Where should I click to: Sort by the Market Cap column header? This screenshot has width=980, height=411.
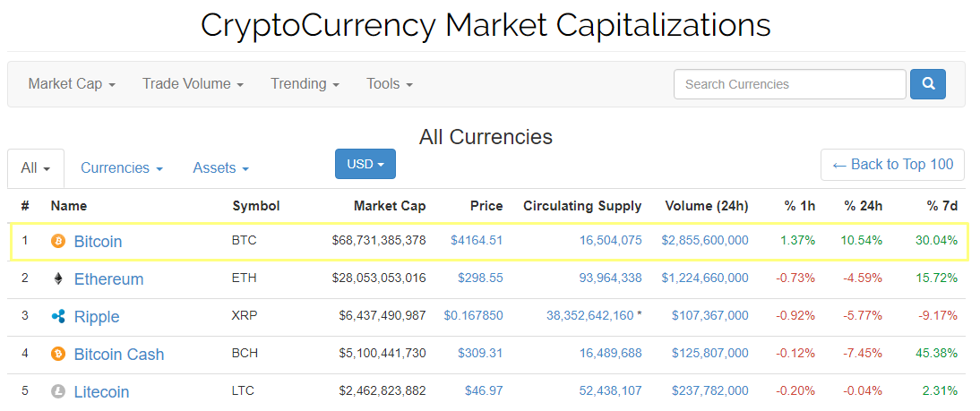(x=390, y=206)
